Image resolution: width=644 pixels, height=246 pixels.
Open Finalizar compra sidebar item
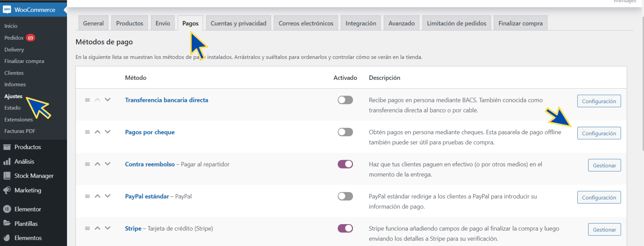point(24,61)
